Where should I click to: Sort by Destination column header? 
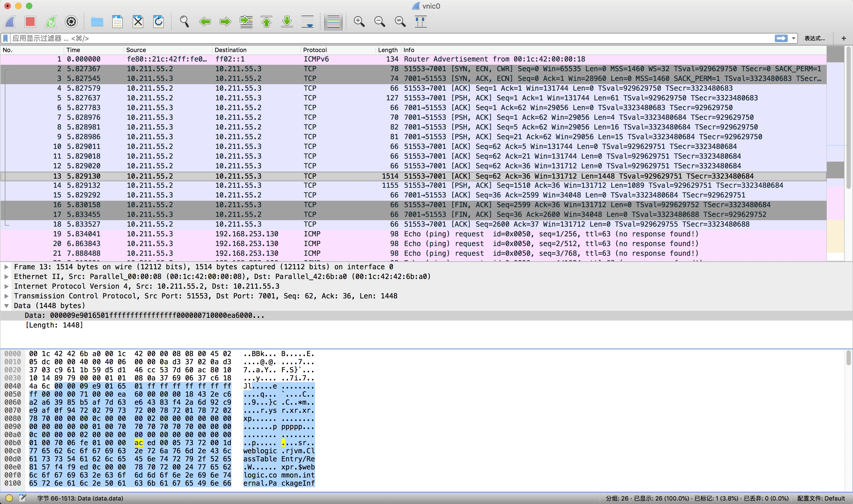point(256,50)
